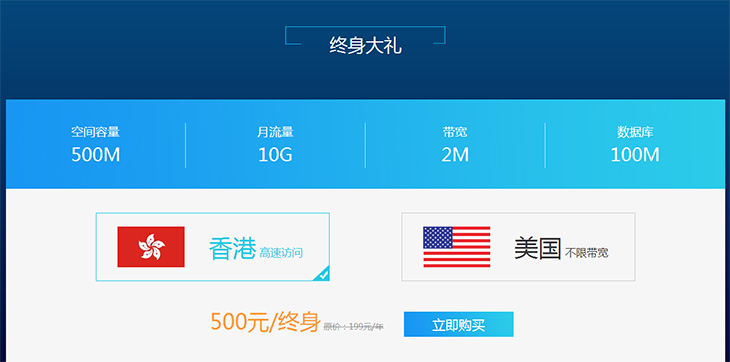
Task: Click the 高速访问 subtitle text
Action: tap(281, 253)
